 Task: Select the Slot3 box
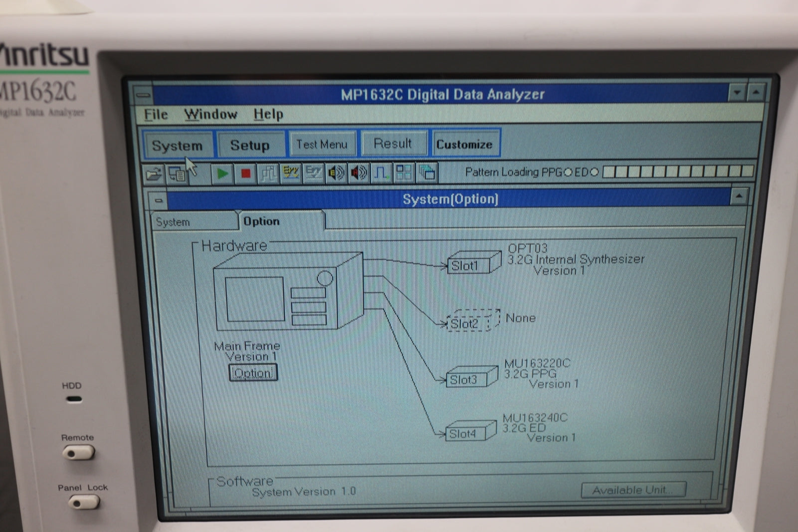tap(472, 377)
